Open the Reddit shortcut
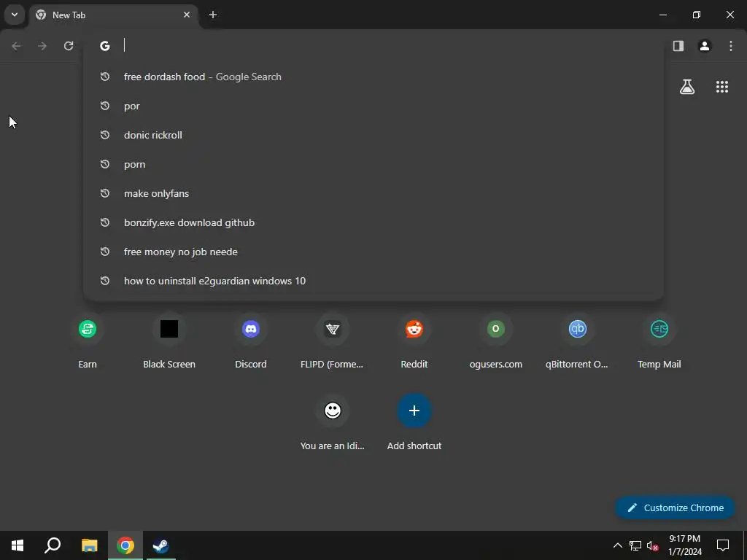747x560 pixels. point(414,342)
